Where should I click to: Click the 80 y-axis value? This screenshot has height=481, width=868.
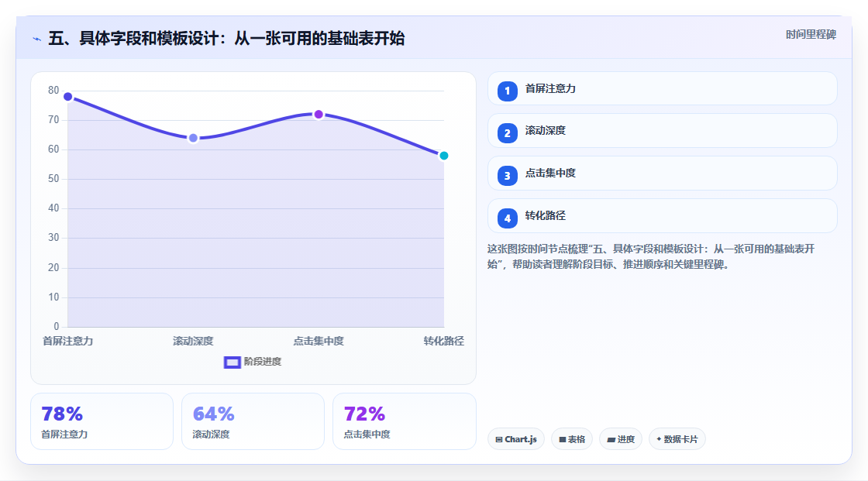pos(53,90)
